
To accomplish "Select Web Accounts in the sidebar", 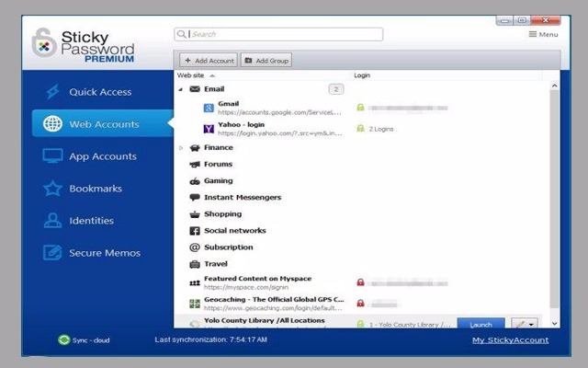I will [102, 123].
